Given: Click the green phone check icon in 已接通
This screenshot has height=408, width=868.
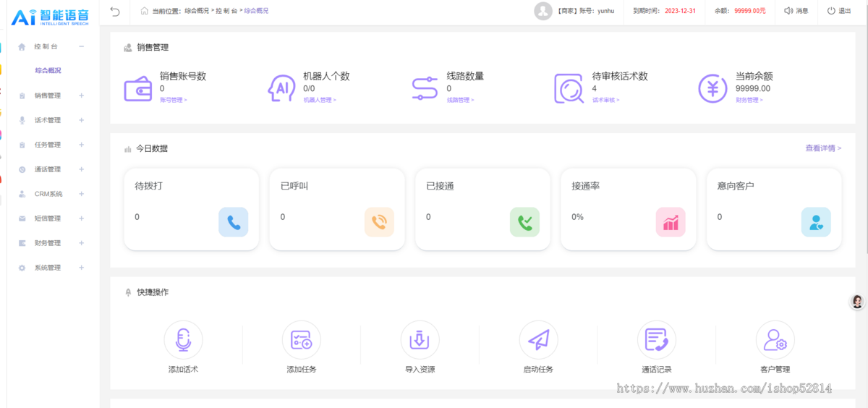Looking at the screenshot, I should pyautogui.click(x=525, y=222).
